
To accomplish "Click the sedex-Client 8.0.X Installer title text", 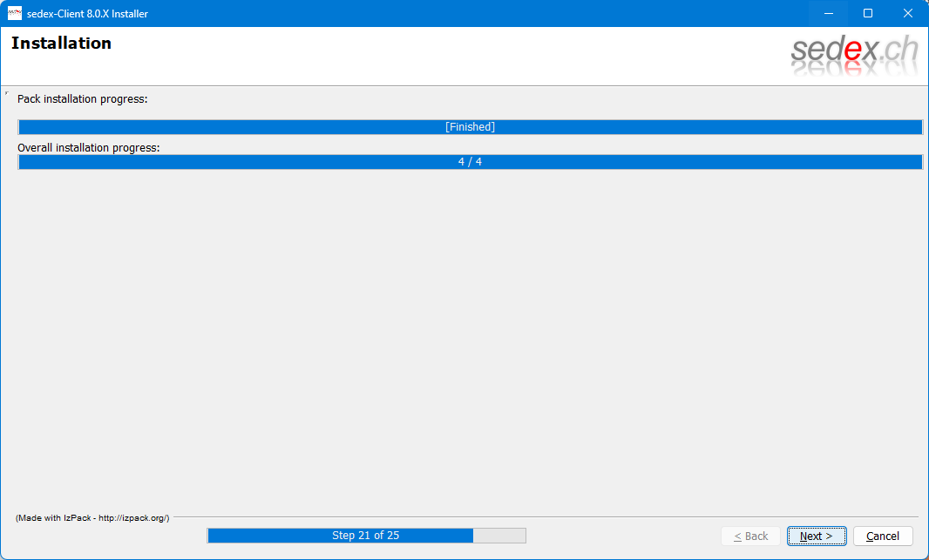I will (87, 13).
